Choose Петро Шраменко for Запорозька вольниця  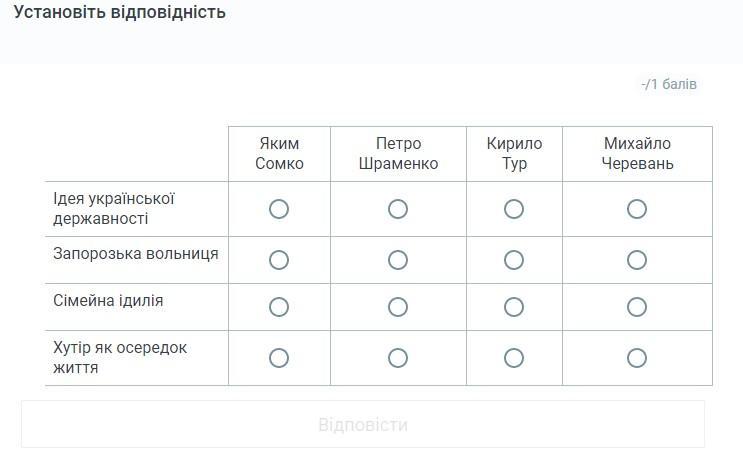point(398,260)
